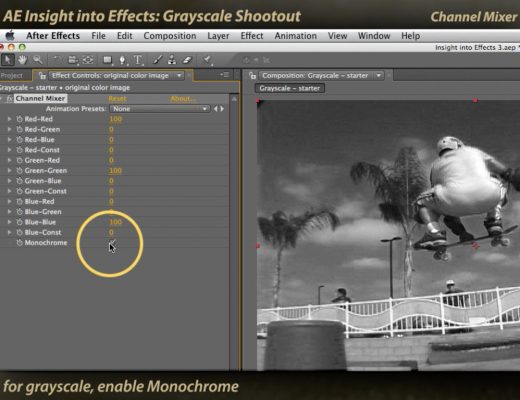Enable the Red-Blue stopwatch
Viewport: 520px width, 400px height.
point(19,140)
